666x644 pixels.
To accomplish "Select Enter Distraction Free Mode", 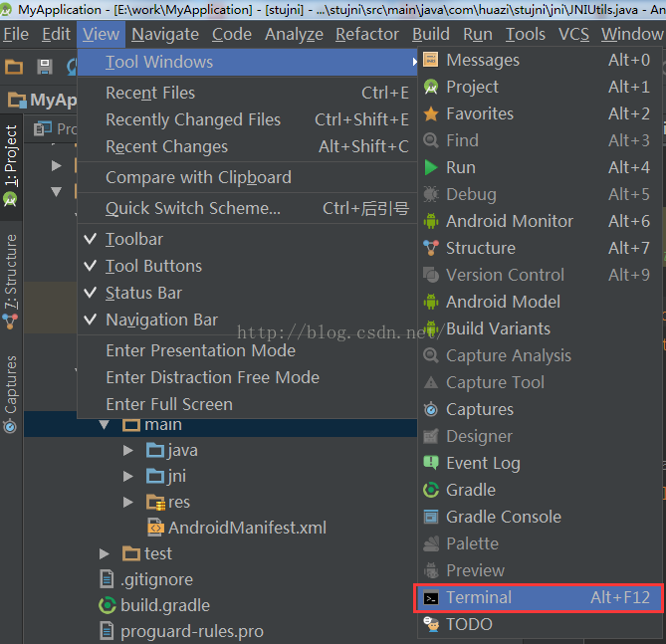I will click(247, 377).
